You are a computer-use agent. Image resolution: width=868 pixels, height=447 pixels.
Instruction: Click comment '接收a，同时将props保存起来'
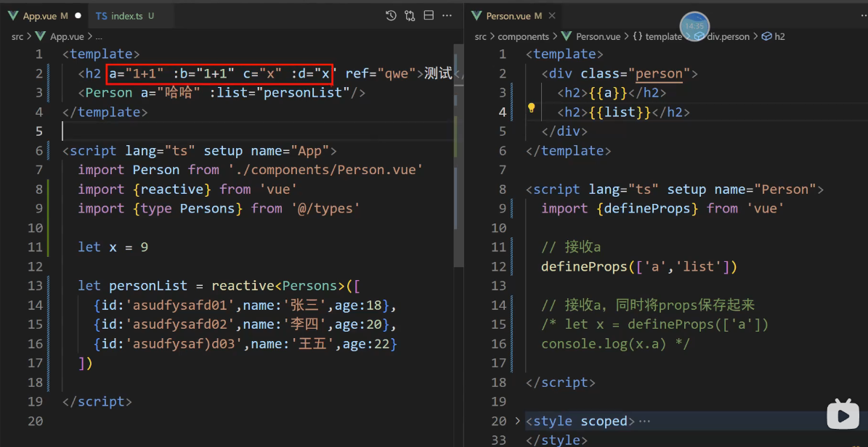tap(660, 305)
